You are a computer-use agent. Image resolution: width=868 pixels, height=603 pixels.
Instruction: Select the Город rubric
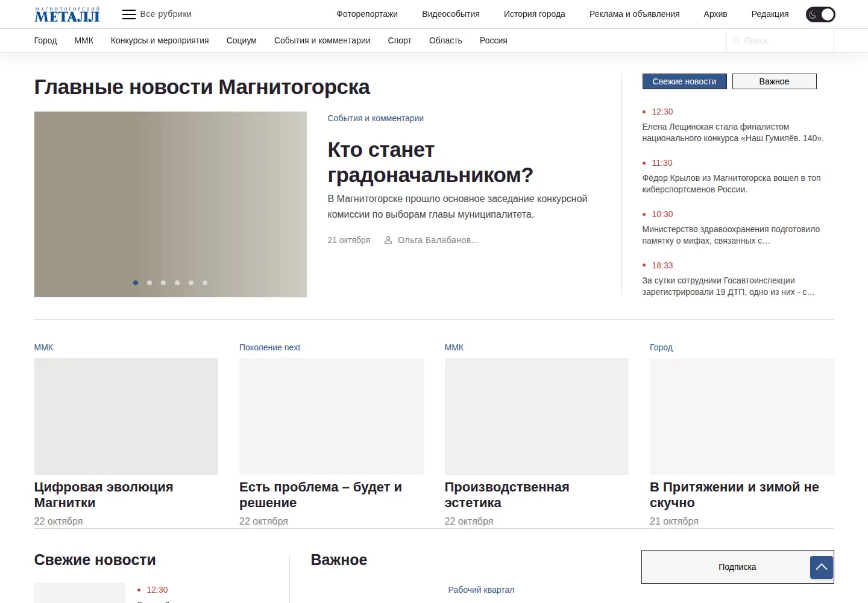(45, 40)
